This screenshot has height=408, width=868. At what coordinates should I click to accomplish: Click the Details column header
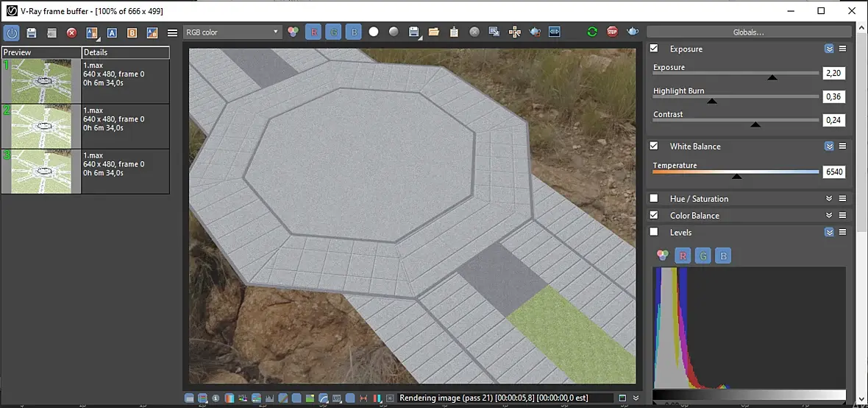[x=126, y=53]
